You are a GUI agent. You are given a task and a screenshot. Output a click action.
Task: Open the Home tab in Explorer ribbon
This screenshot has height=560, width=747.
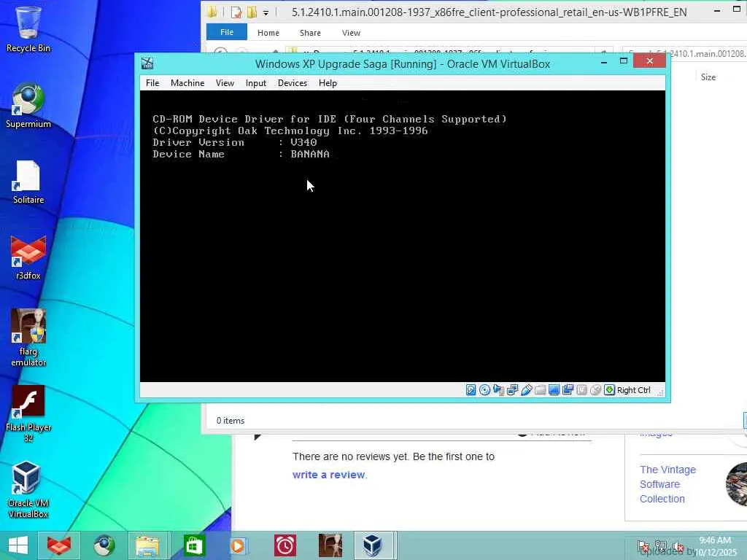coord(268,33)
